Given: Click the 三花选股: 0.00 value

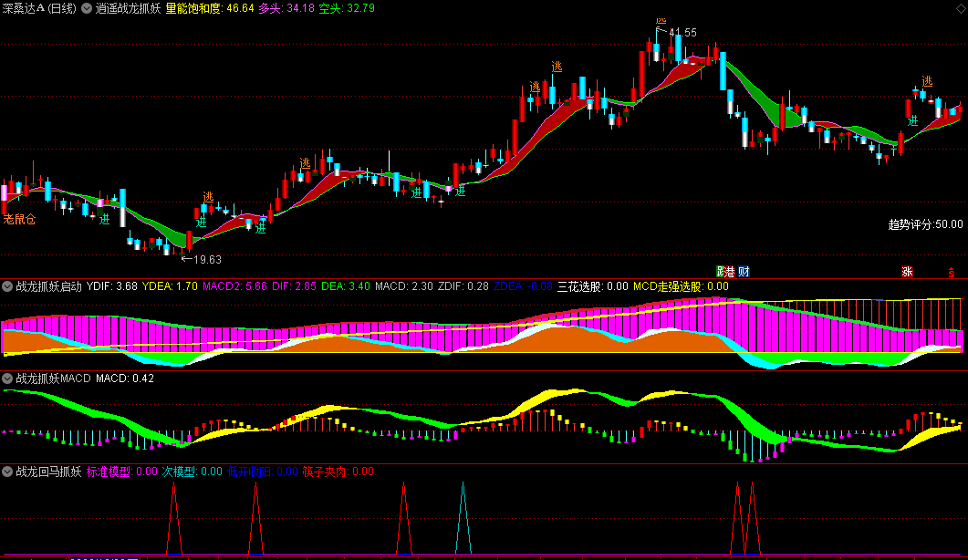Looking at the screenshot, I should click(x=593, y=286).
